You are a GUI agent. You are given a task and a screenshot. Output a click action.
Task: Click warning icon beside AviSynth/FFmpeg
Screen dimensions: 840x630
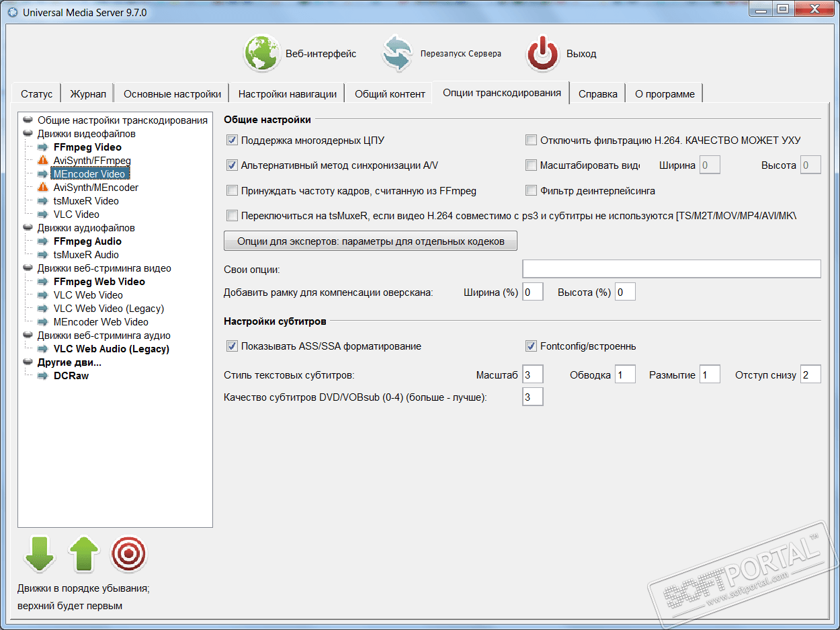[x=43, y=161]
